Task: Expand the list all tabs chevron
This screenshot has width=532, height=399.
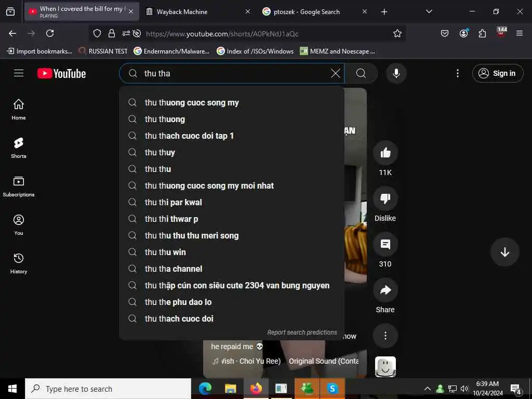Action: click(429, 11)
